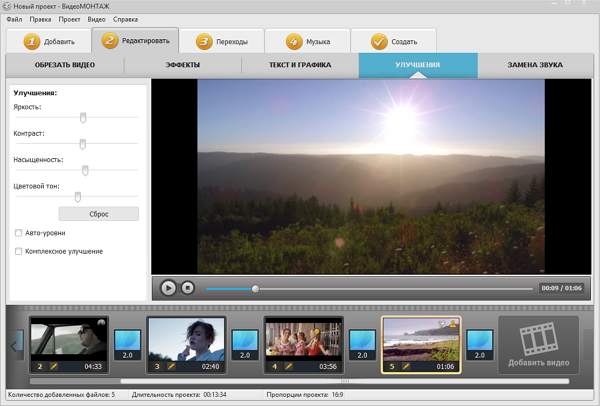Open the 'ЭФФЕКТЫ' tab
This screenshot has width=600, height=406.
pyautogui.click(x=182, y=66)
